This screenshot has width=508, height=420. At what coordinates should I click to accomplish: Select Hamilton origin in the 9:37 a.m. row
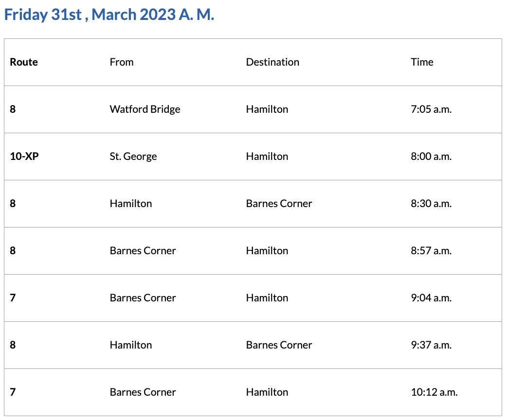click(x=131, y=345)
